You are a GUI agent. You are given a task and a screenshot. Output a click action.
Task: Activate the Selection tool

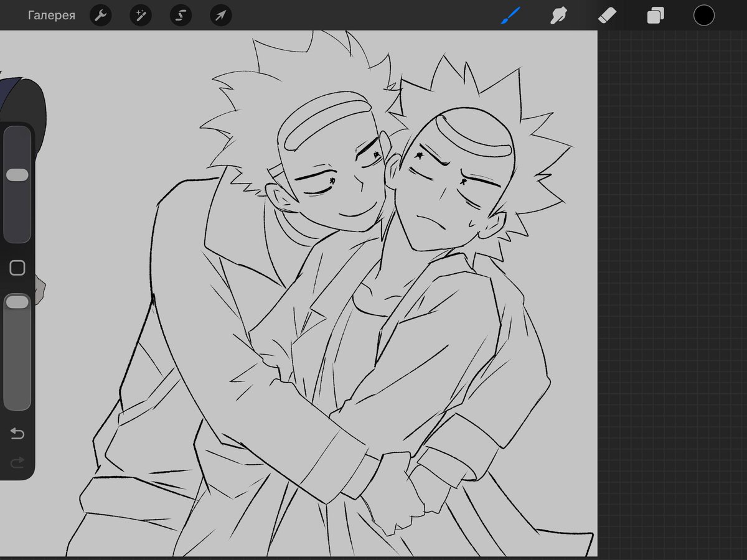tap(181, 16)
